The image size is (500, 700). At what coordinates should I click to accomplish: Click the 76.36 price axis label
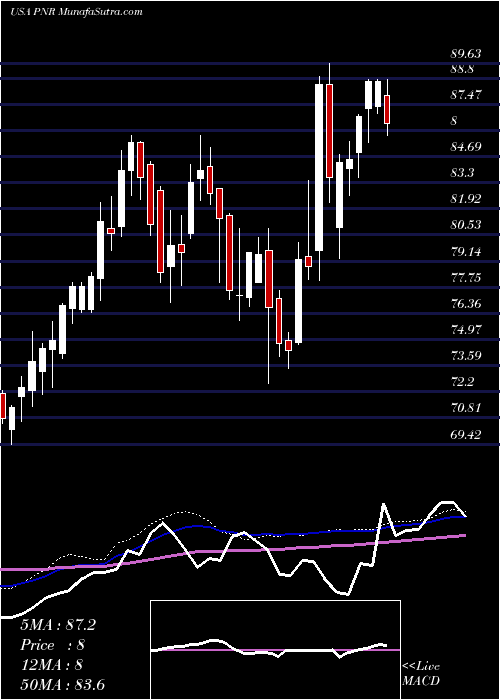pyautogui.click(x=466, y=304)
